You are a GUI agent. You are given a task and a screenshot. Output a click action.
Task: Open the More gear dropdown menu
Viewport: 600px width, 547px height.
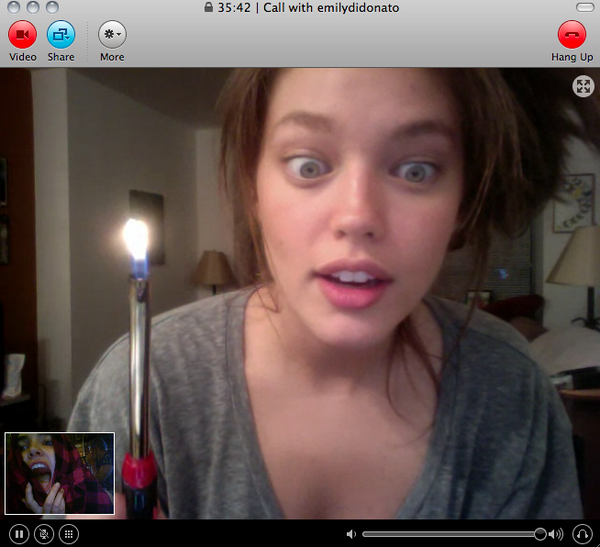[112, 34]
